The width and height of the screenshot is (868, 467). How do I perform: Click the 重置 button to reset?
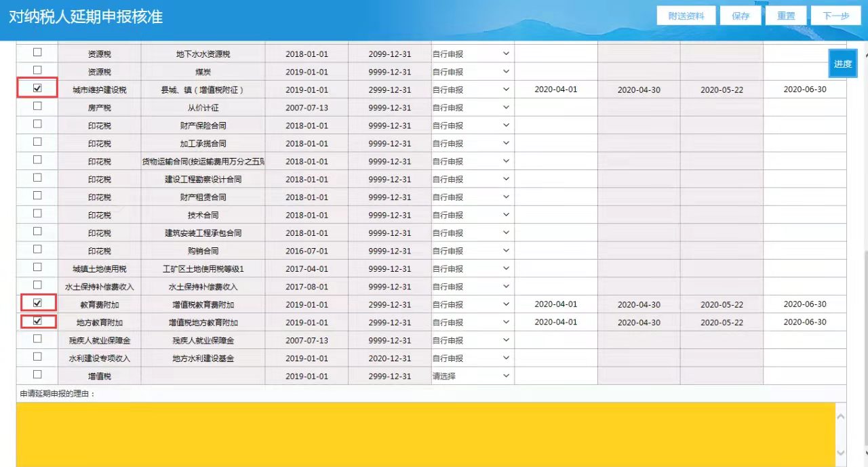pyautogui.click(x=785, y=16)
